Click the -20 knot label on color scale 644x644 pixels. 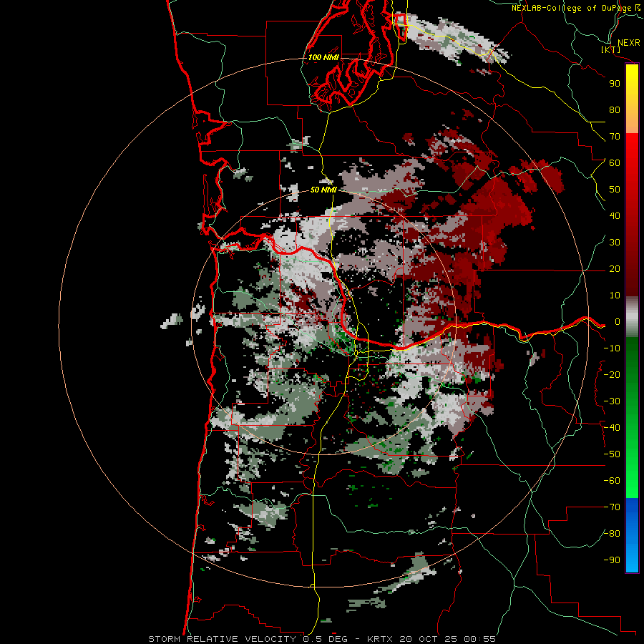coord(612,375)
